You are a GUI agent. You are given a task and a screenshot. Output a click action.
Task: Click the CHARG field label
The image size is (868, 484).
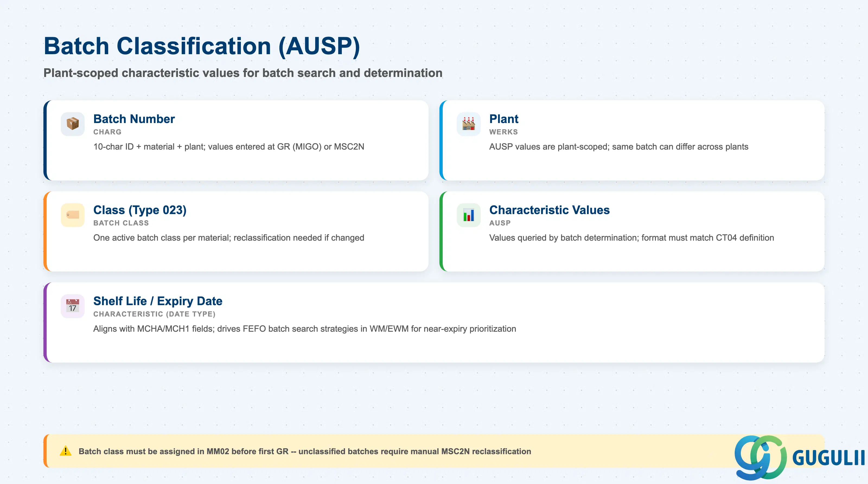[107, 132]
